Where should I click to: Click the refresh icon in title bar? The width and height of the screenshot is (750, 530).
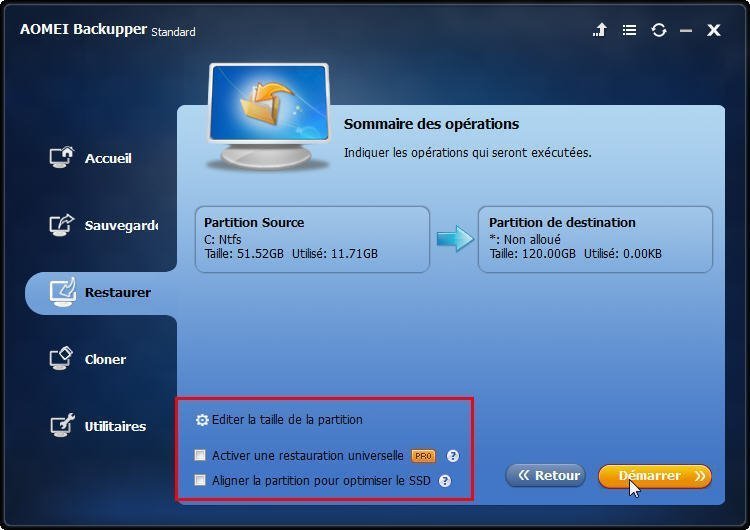(659, 31)
